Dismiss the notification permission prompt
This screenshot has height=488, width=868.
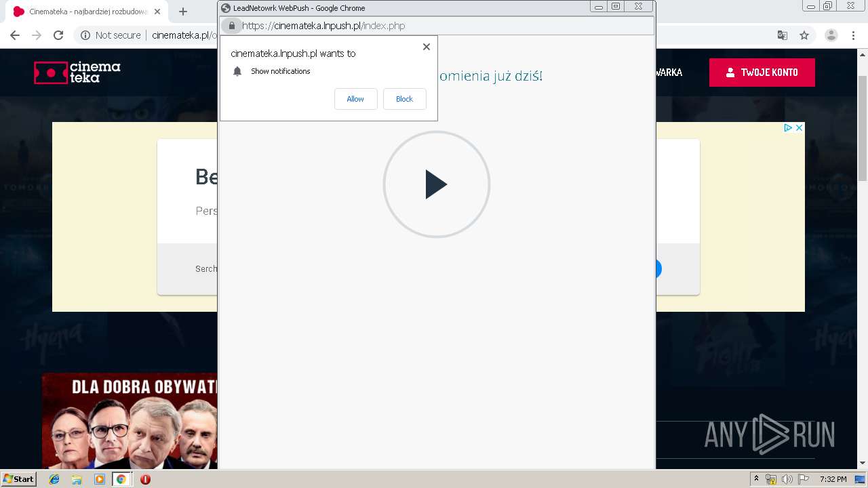point(426,47)
